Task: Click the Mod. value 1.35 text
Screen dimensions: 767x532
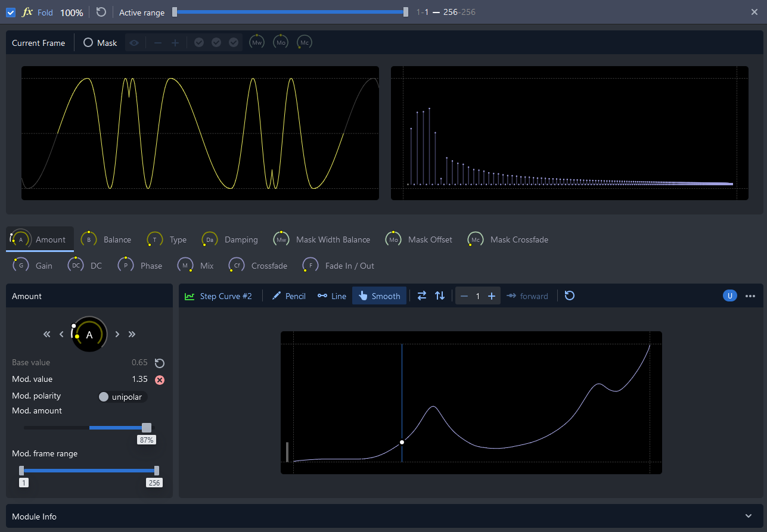Action: [x=139, y=379]
